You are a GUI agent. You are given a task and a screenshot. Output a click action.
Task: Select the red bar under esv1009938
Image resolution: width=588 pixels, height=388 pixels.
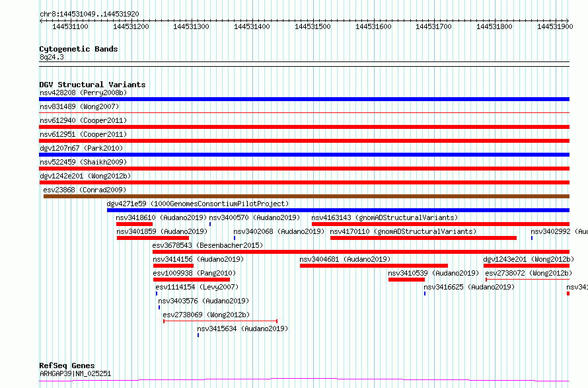(x=192, y=280)
